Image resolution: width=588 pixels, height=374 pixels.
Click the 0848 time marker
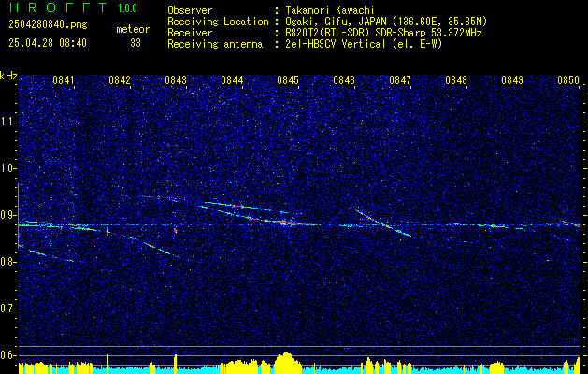[456, 79]
